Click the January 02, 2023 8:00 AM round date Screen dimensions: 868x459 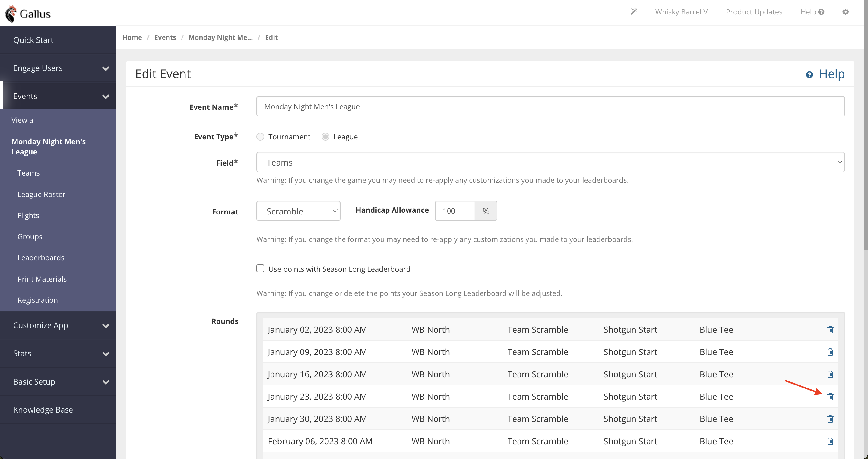coord(317,330)
